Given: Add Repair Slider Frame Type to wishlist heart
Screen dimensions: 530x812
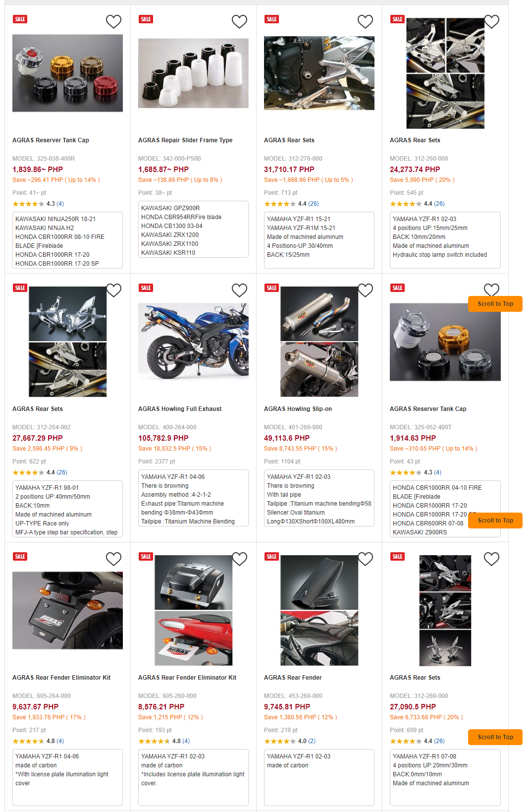Looking at the screenshot, I should point(240,21).
